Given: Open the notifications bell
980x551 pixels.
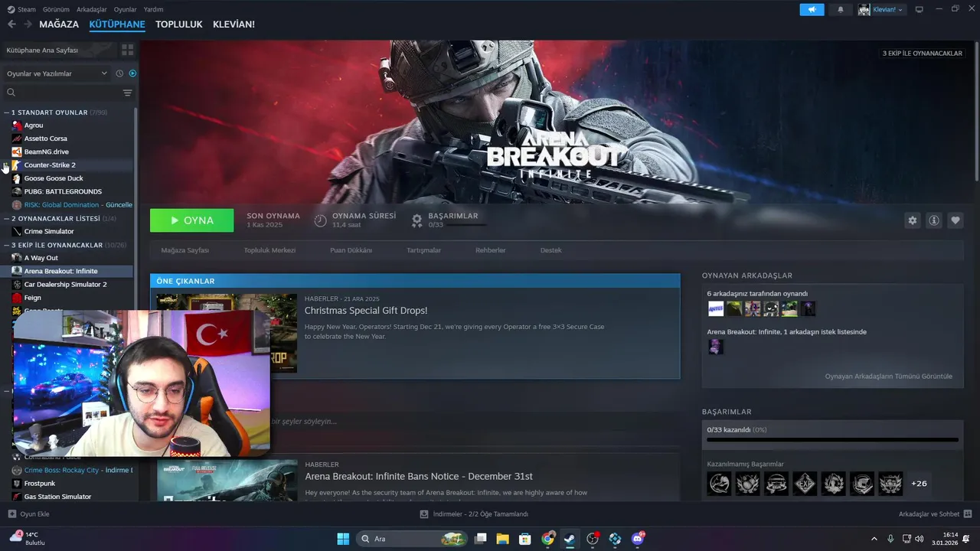Looking at the screenshot, I should pos(841,9).
